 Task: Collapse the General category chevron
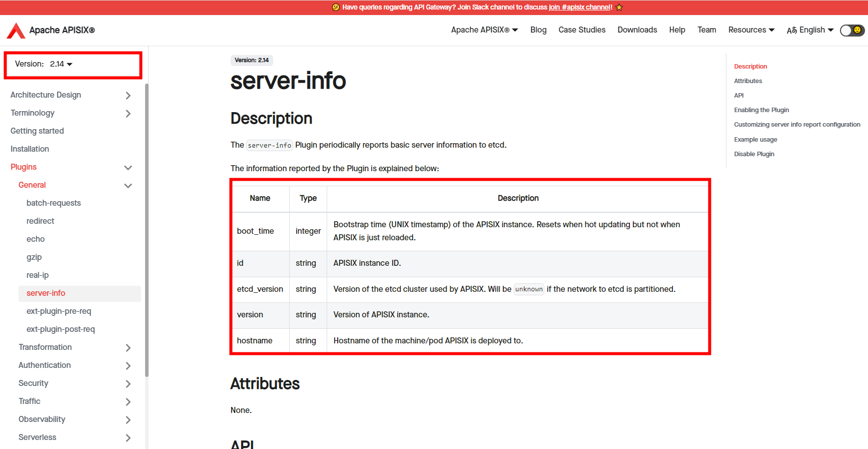pyautogui.click(x=128, y=185)
